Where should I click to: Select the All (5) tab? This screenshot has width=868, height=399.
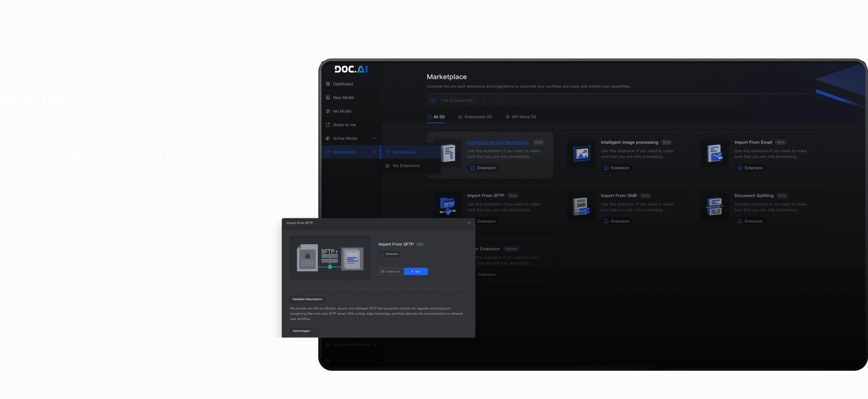tap(436, 117)
